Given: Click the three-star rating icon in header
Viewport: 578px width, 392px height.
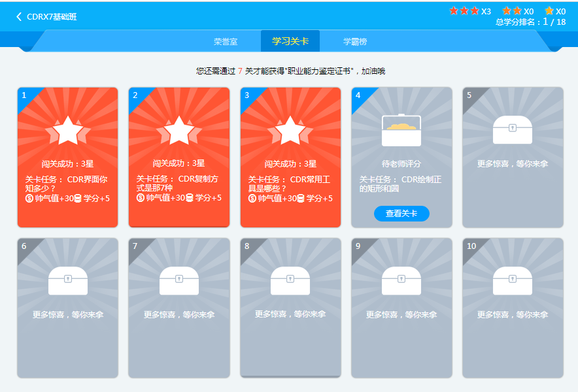Looking at the screenshot, I should tap(464, 10).
